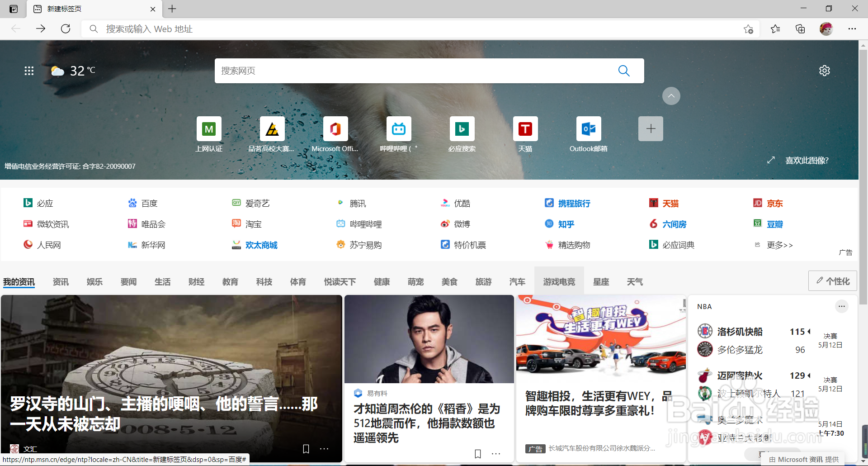The width and height of the screenshot is (868, 466).
Task: Open the 必应 link
Action: (38, 203)
